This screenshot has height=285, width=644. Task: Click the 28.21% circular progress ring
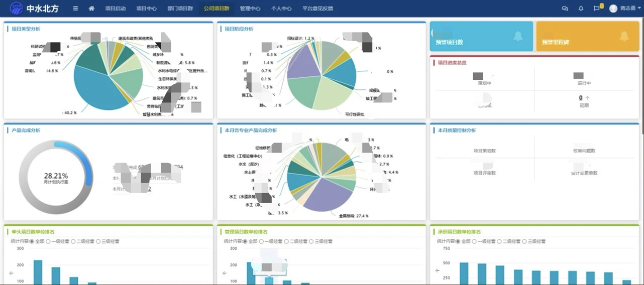[56, 177]
